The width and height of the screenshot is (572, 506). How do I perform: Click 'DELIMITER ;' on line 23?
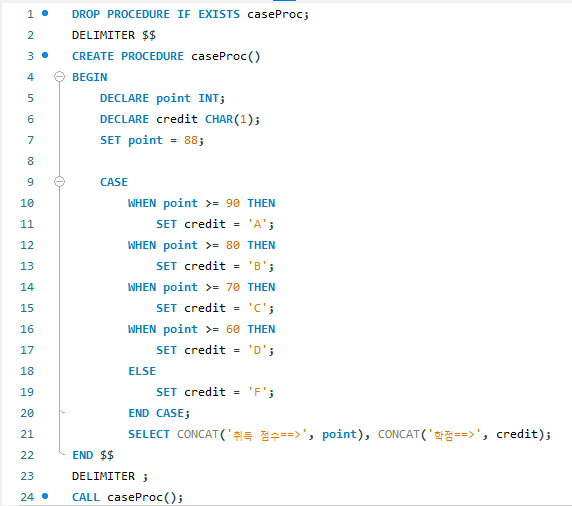pos(110,476)
